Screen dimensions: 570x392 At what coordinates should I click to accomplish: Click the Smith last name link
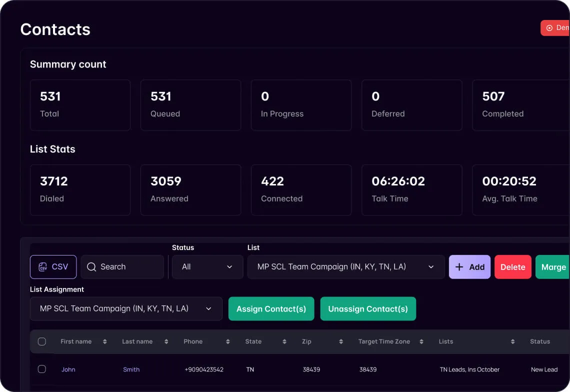[x=131, y=369]
